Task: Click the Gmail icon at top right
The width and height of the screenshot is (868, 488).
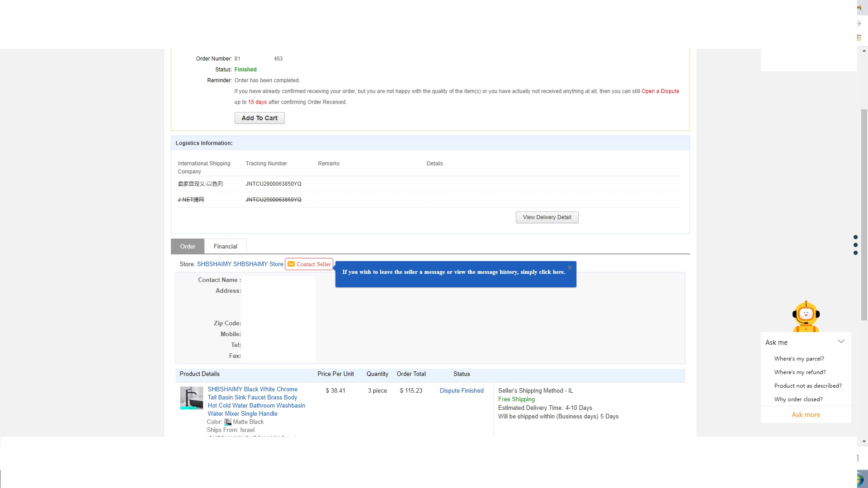Action: 859,8
